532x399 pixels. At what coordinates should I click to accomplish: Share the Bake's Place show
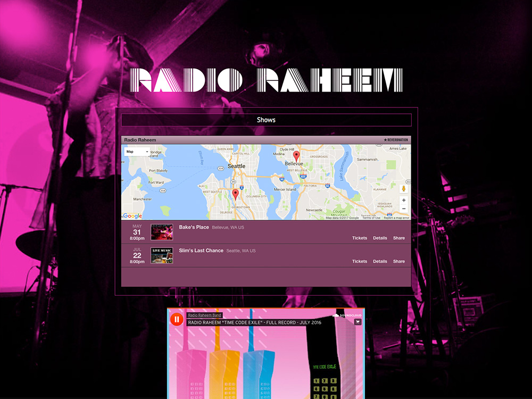pos(399,238)
